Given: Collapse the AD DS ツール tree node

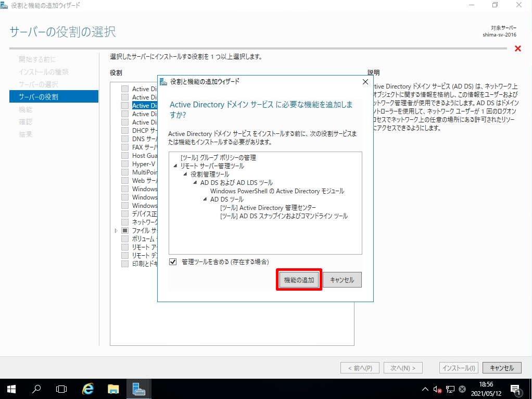Looking at the screenshot, I should coord(205,199).
